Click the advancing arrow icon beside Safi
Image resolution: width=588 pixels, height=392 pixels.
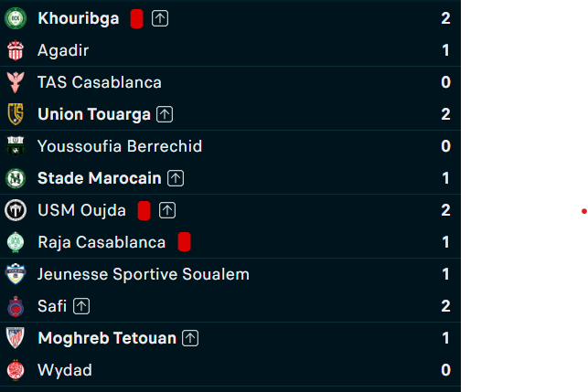[x=81, y=306]
